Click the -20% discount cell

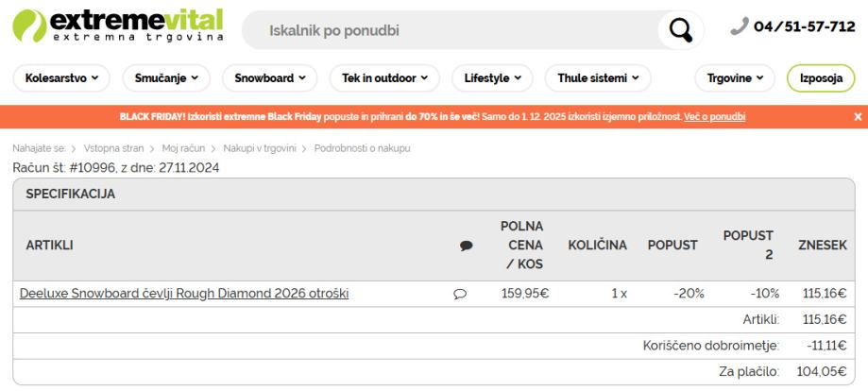coord(689,294)
